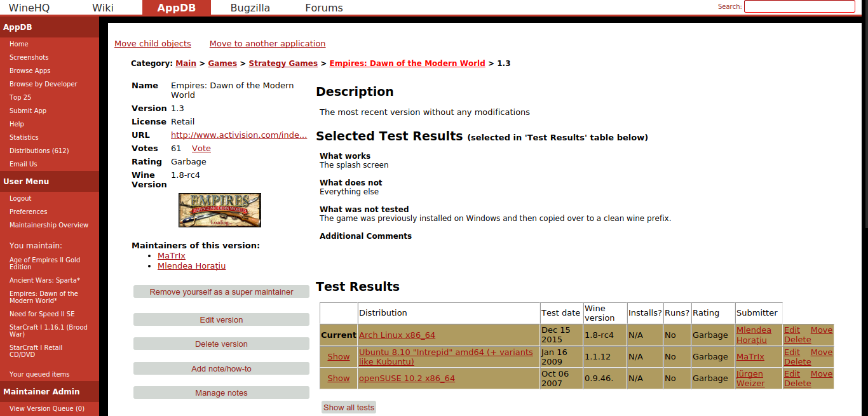Open the Empires game screenshot thumbnail

pos(220,210)
